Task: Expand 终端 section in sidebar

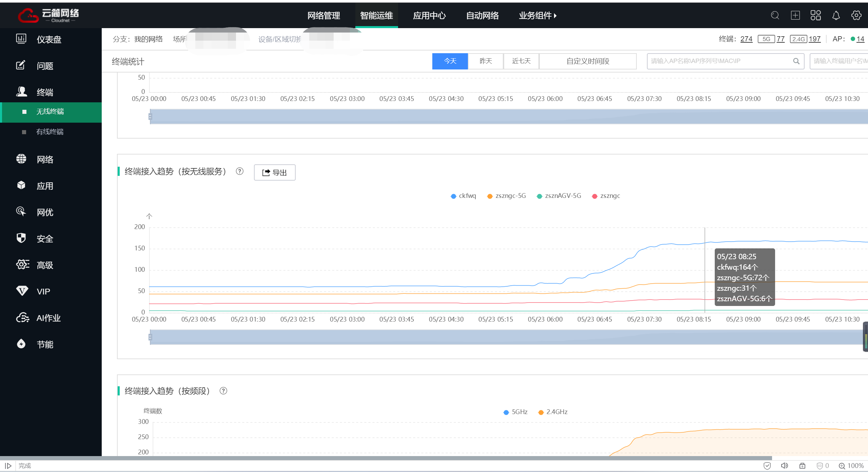Action: (45, 92)
